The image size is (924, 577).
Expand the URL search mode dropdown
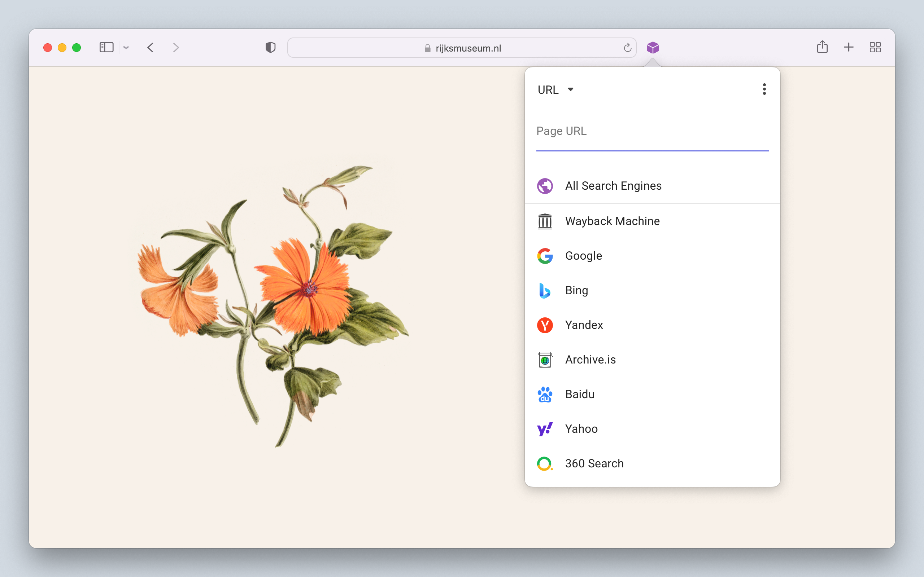pyautogui.click(x=555, y=90)
